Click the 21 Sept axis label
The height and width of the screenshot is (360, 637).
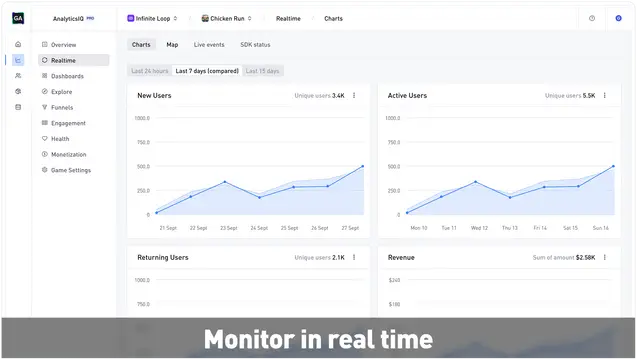(x=168, y=228)
